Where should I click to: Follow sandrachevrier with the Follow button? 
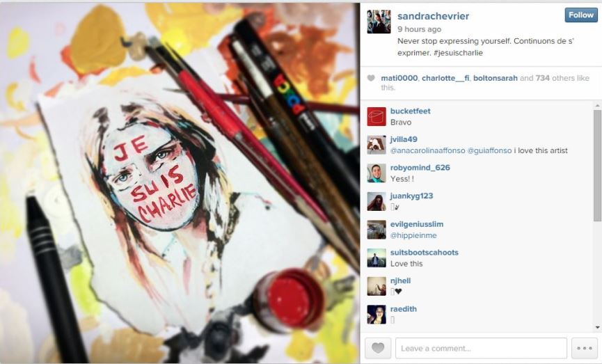[581, 15]
